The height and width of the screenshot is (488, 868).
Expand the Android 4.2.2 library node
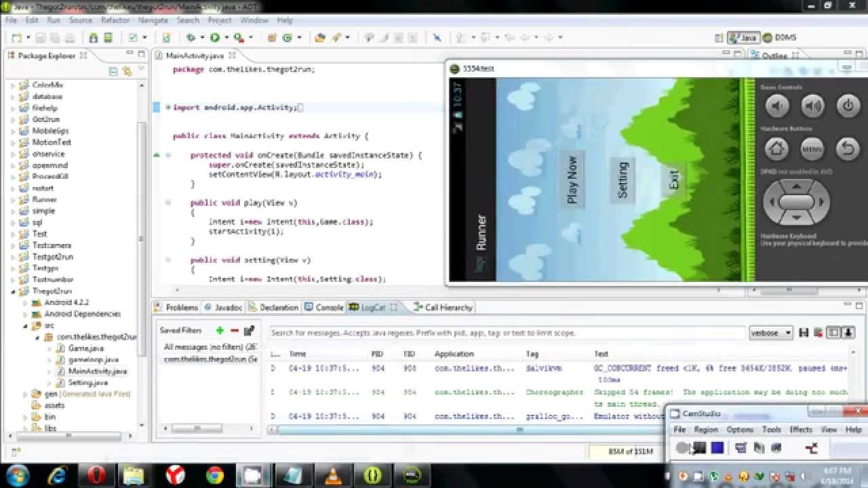pos(25,302)
